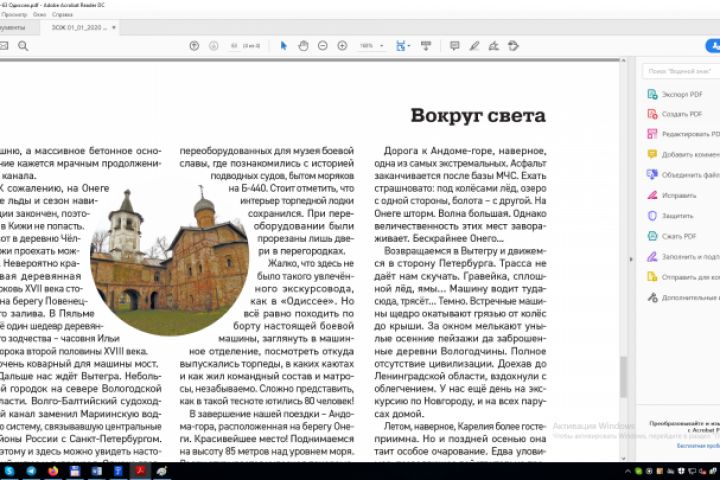This screenshot has height=480, width=720.
Task: Open the Дополнительные инструменты entry
Action: pyautogui.click(x=683, y=298)
